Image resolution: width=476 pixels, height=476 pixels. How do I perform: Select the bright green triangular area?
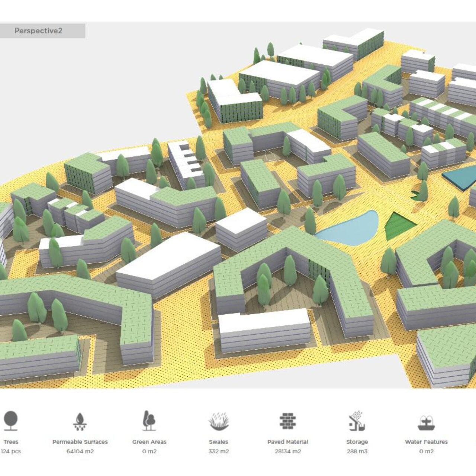[398, 226]
